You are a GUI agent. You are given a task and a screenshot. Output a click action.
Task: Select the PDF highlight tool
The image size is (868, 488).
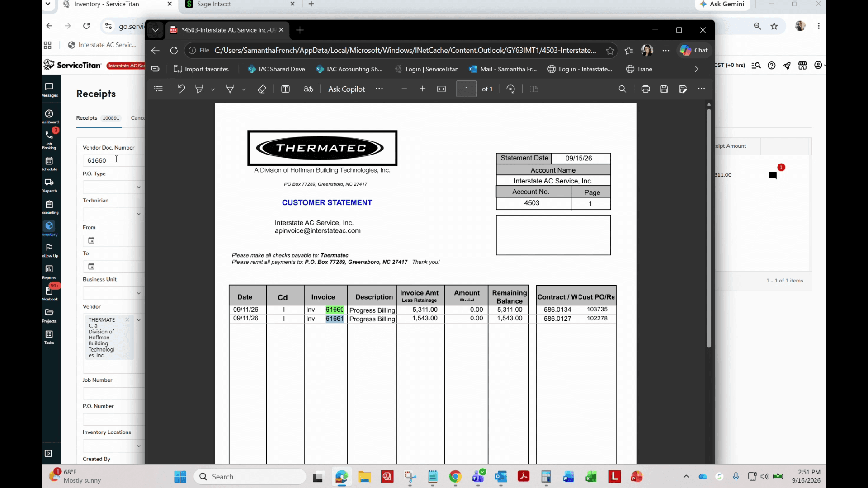199,89
